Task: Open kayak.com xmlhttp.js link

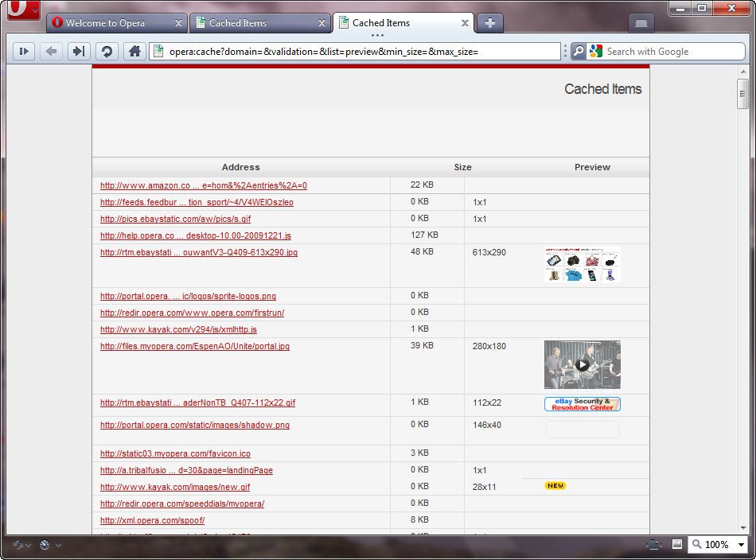Action: (178, 329)
